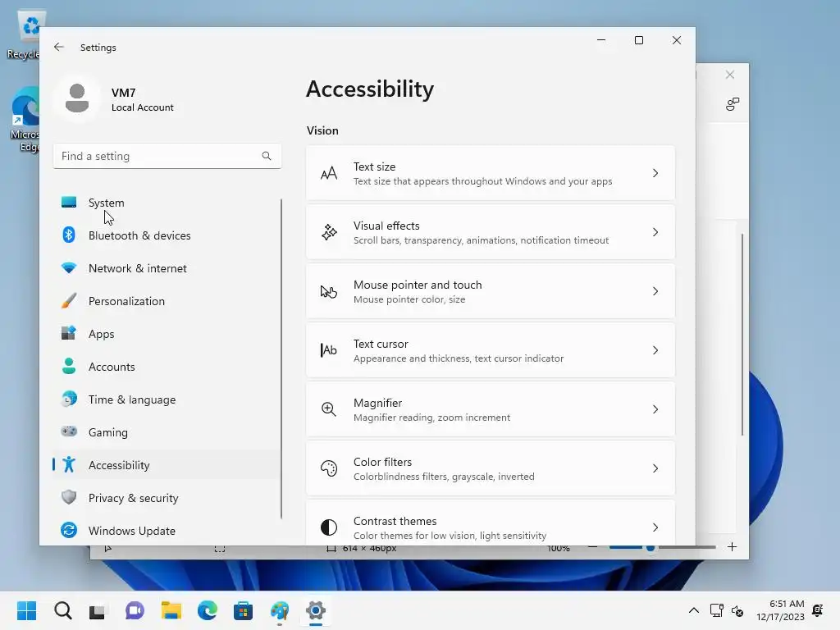Click the Windows Update refresh icon
This screenshot has width=840, height=630.
(69, 530)
